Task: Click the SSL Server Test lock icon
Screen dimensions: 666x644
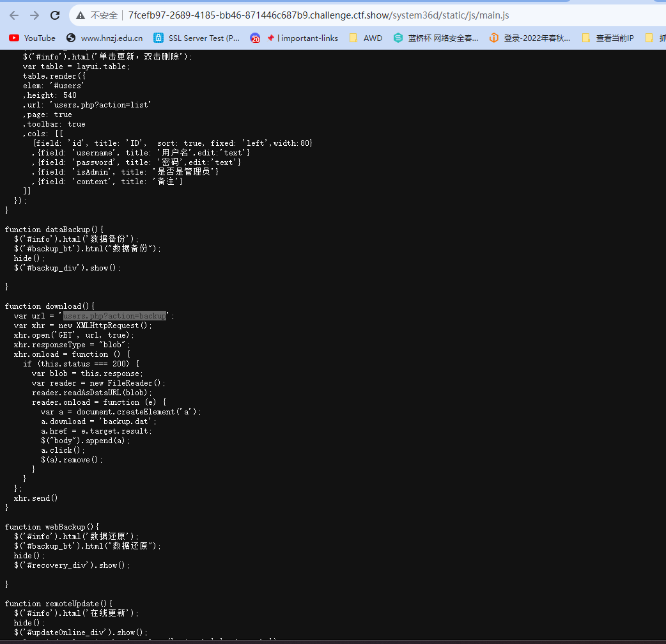Action: pos(159,38)
